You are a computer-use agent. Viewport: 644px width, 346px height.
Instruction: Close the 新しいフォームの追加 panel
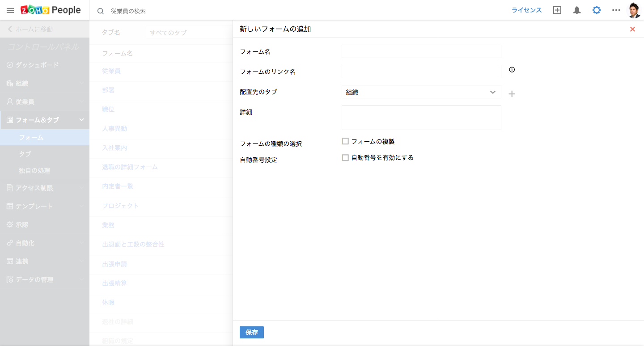(632, 29)
